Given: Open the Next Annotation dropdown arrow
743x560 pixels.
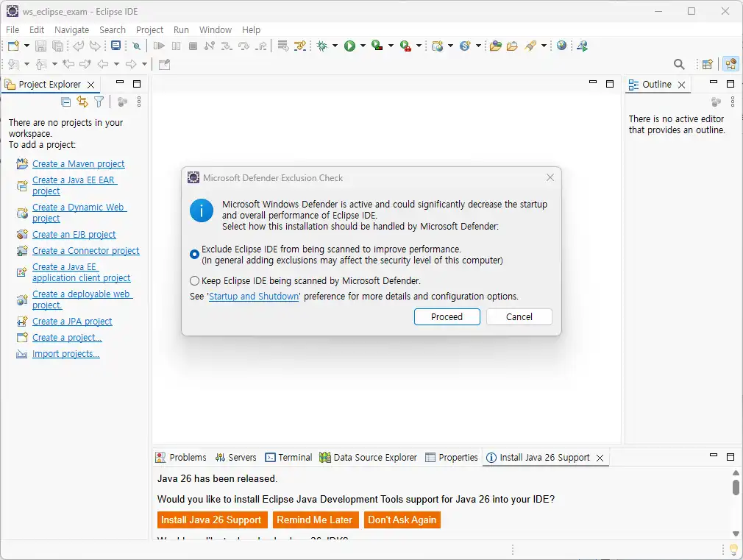Looking at the screenshot, I should [26, 64].
